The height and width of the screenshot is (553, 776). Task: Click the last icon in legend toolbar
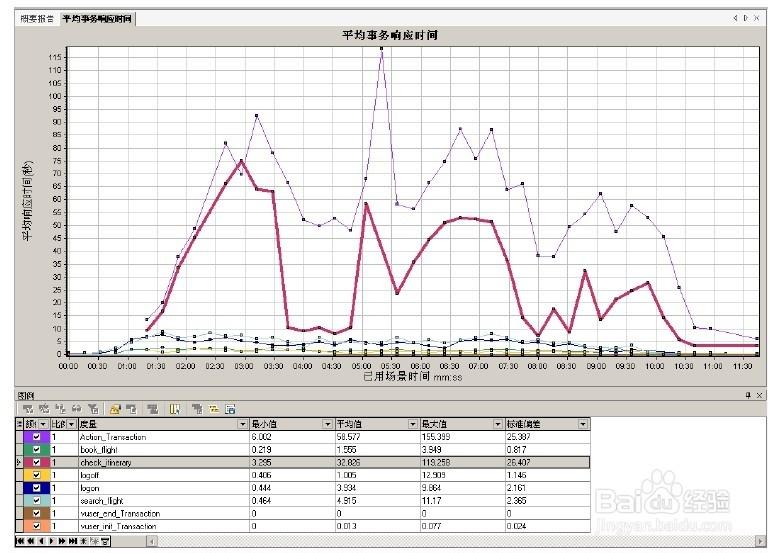(x=230, y=409)
